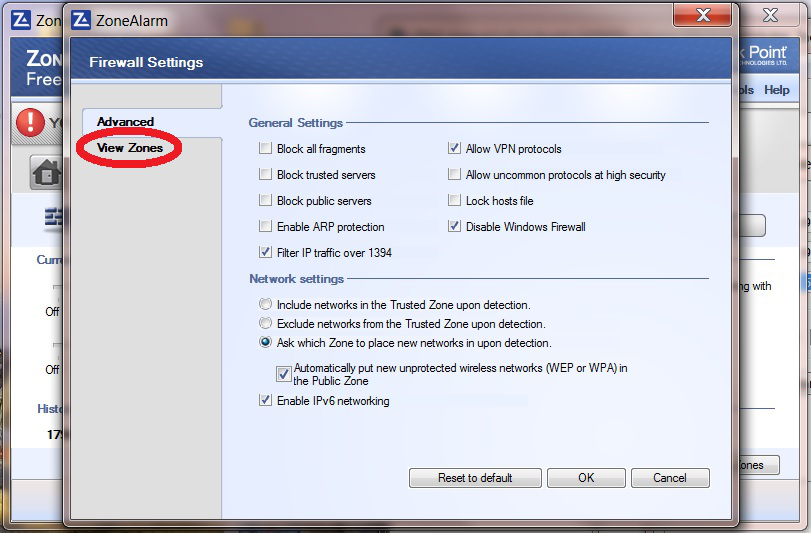
Task: Check Block trusted servers
Action: [x=266, y=175]
